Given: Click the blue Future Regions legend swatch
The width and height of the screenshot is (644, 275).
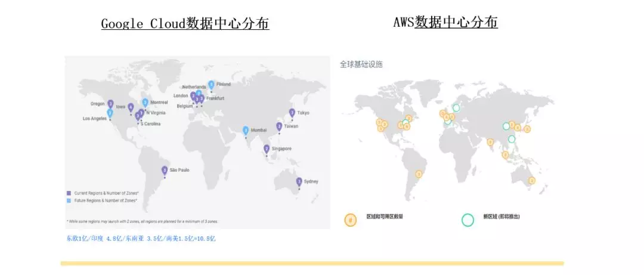Looking at the screenshot, I should coord(69,200).
